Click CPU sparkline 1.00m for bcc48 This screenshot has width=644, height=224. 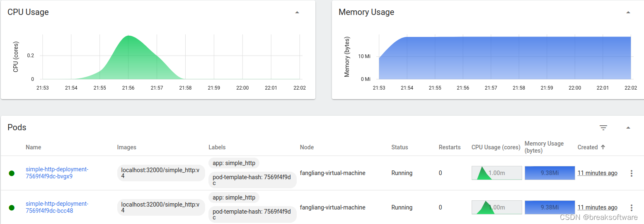tap(496, 207)
